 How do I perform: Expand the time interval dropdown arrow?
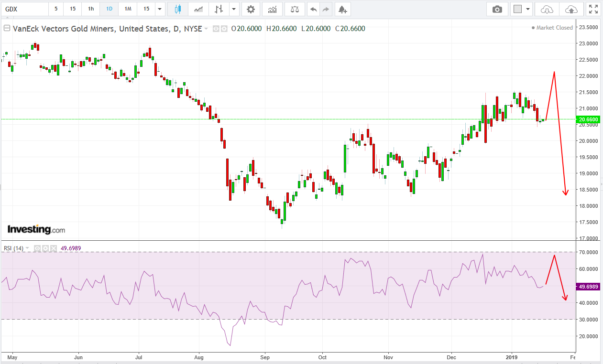(160, 9)
